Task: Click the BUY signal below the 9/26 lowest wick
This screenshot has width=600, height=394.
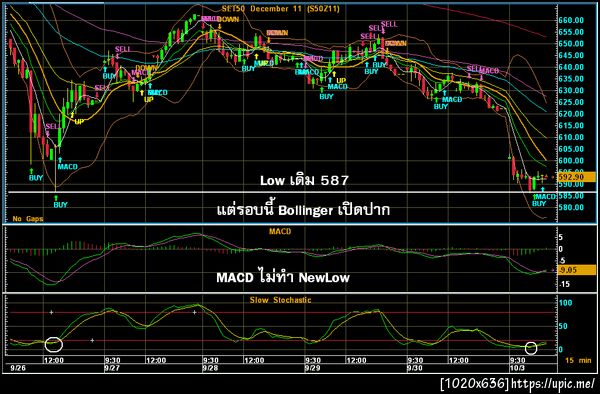Action: tap(60, 205)
